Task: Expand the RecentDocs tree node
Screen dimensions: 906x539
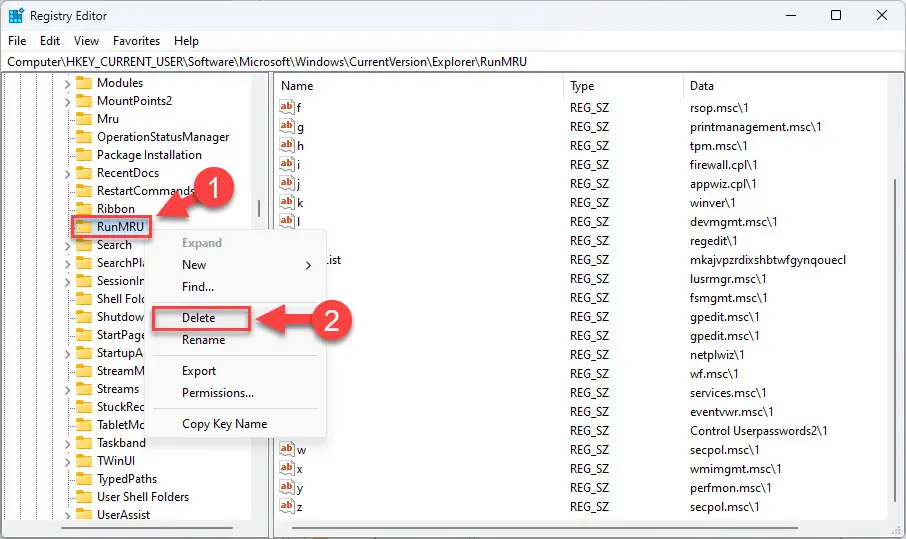Action: 67,174
